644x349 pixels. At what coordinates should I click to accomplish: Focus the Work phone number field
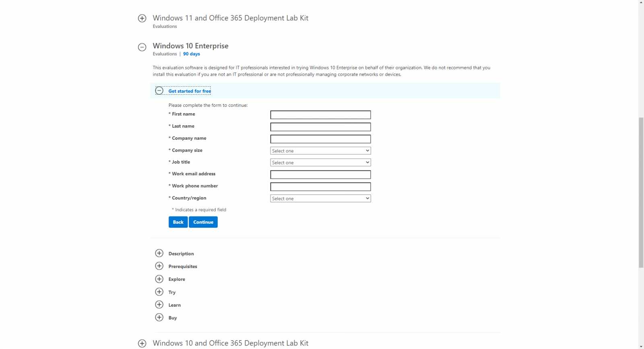point(320,187)
